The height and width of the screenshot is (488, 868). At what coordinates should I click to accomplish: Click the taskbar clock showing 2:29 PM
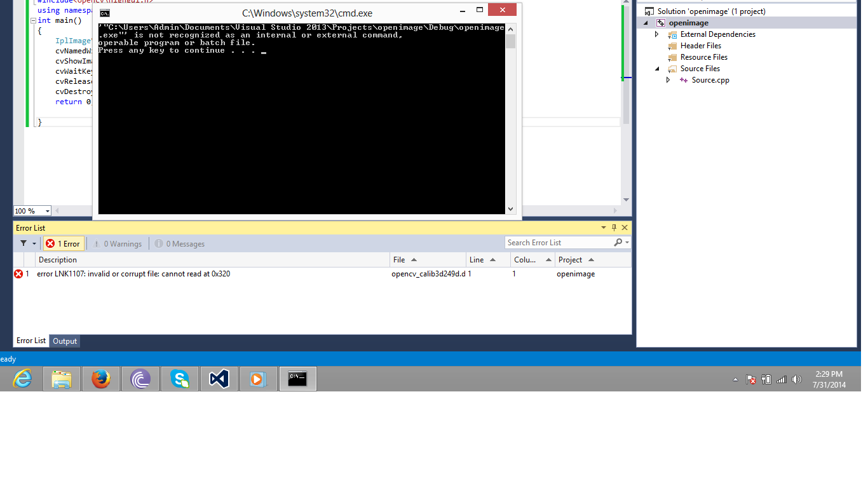[829, 379]
